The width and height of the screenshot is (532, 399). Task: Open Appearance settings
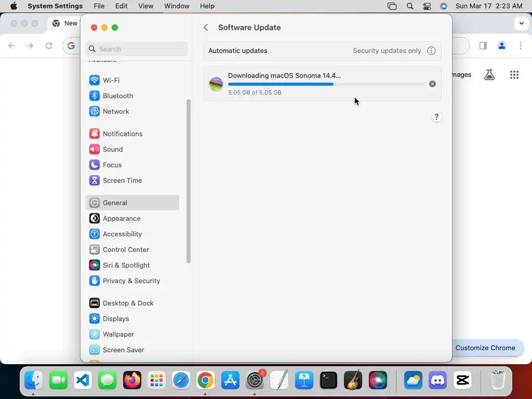tap(132, 219)
